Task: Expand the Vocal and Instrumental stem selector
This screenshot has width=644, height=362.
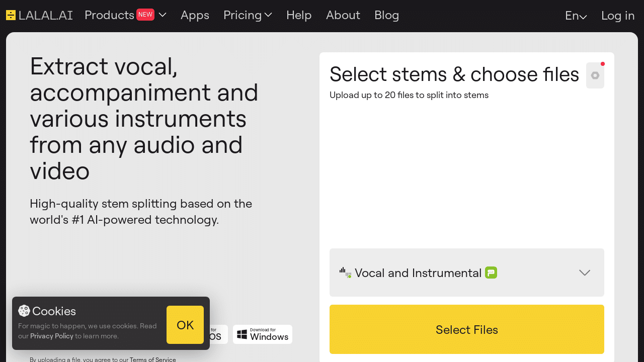Action: pos(585,273)
